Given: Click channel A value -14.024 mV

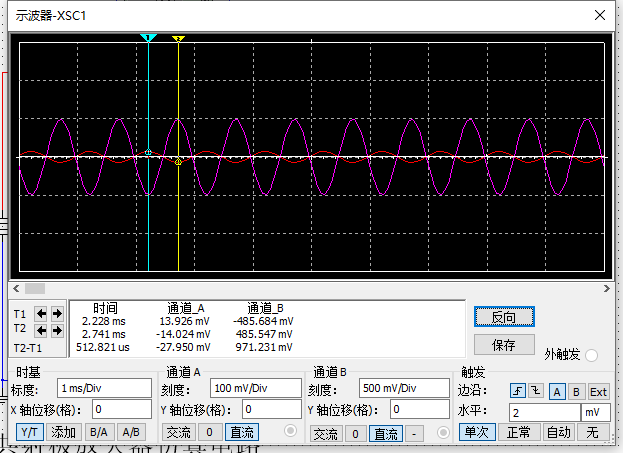Looking at the screenshot, I should click(x=183, y=334).
